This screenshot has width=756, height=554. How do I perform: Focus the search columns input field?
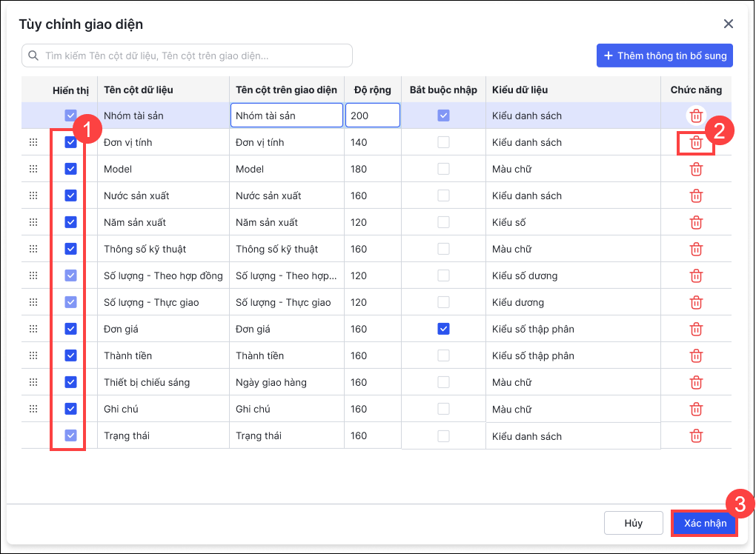click(x=193, y=56)
